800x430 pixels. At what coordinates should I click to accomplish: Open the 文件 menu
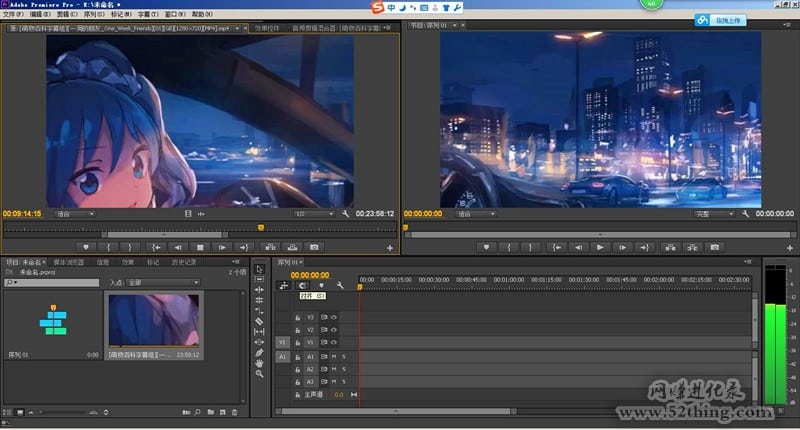click(13, 14)
